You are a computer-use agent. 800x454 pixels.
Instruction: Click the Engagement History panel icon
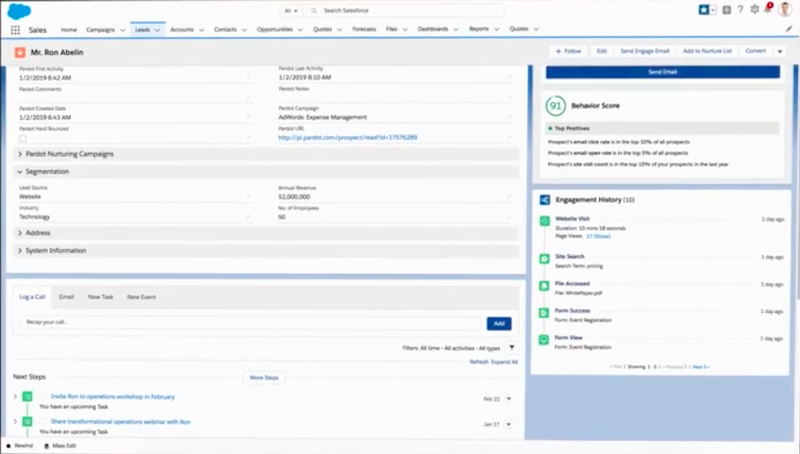(x=545, y=200)
